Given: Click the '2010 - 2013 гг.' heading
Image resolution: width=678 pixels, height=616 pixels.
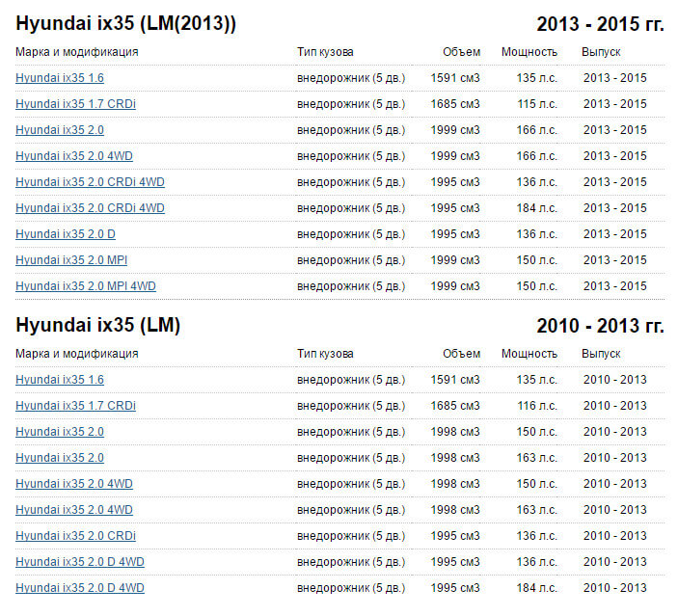Looking at the screenshot, I should 600,326.
